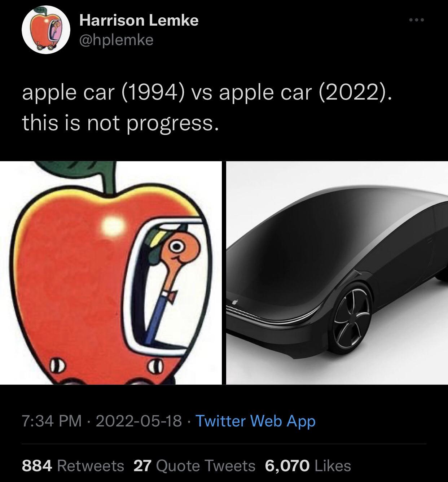View the black Apple car concept image
This screenshot has height=482, width=448.
pyautogui.click(x=337, y=273)
